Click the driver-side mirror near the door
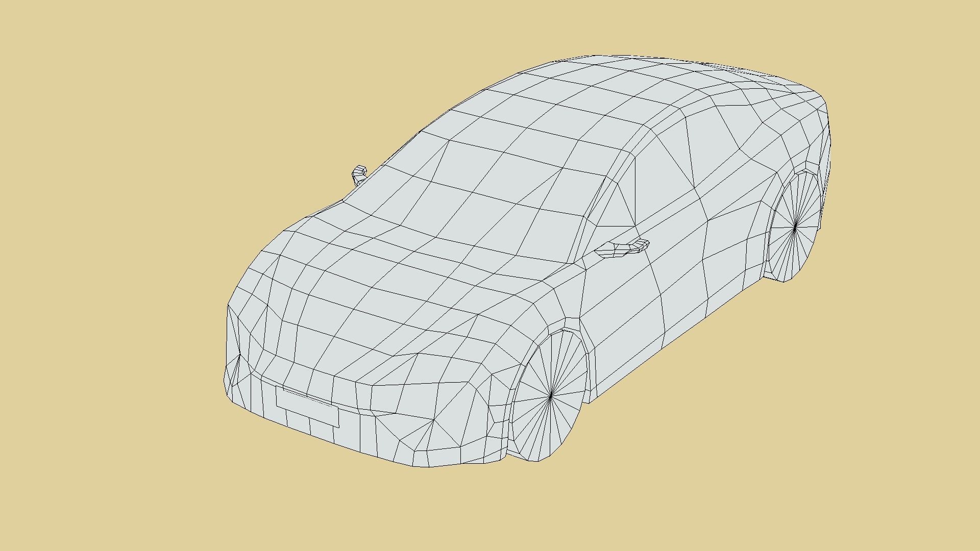 [x=622, y=248]
